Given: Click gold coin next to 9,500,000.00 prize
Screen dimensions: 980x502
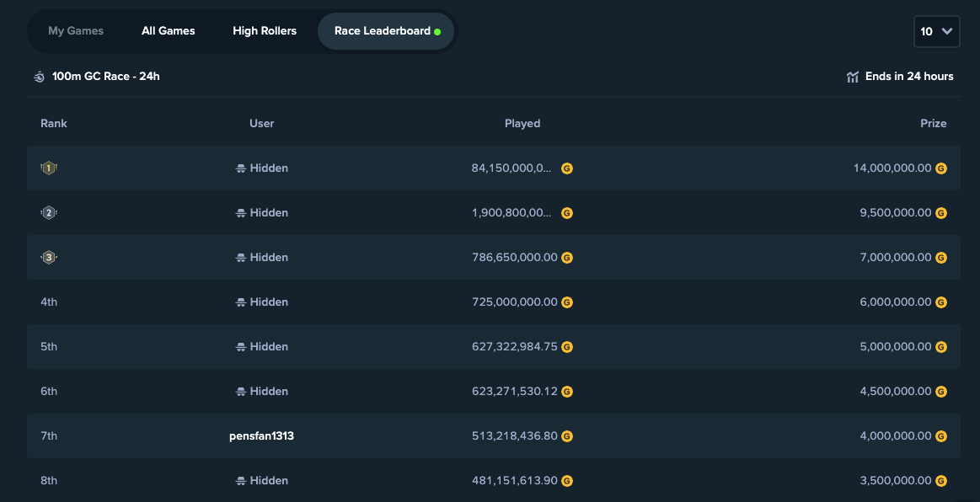Looking at the screenshot, I should (940, 213).
